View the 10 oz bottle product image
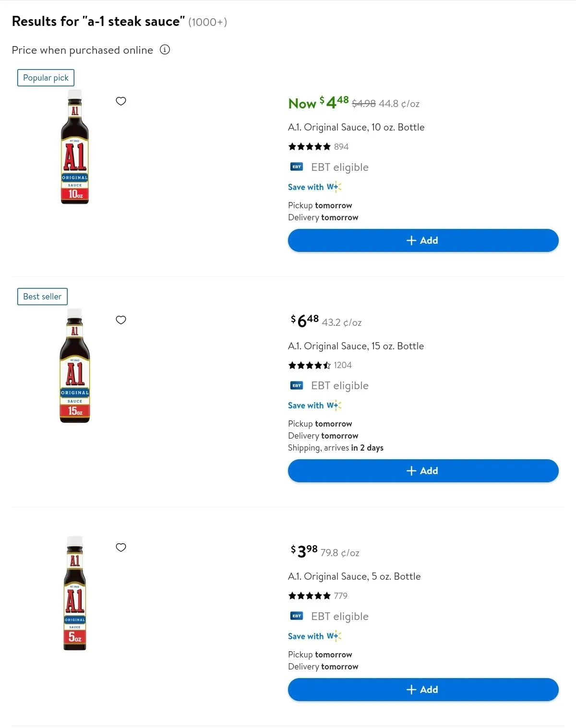This screenshot has height=728, width=576. (75, 147)
